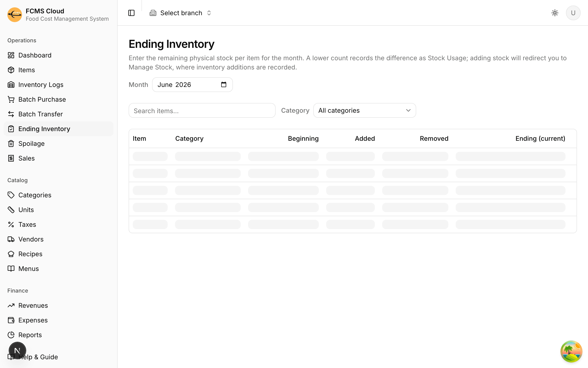The image size is (588, 368).
Task: Open the Recipes page
Action: 59,254
